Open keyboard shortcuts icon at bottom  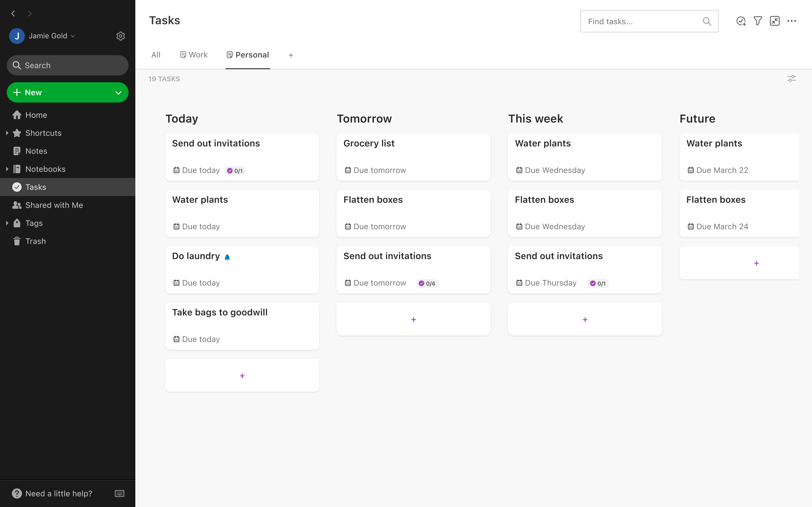tap(120, 493)
